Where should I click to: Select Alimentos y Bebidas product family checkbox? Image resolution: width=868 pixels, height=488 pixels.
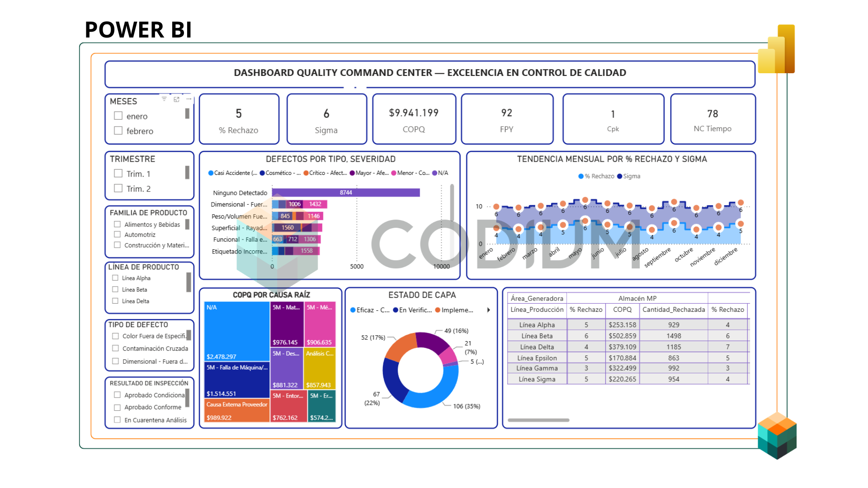tap(118, 224)
